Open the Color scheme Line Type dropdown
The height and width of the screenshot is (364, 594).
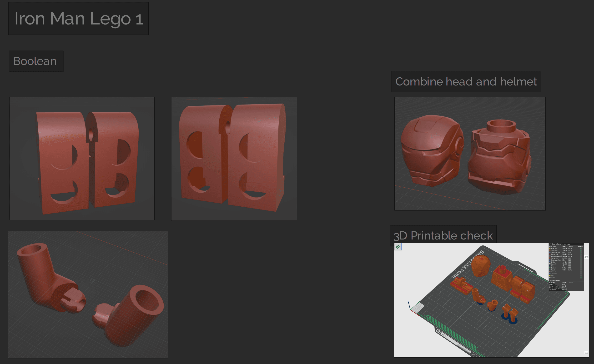coord(573,244)
